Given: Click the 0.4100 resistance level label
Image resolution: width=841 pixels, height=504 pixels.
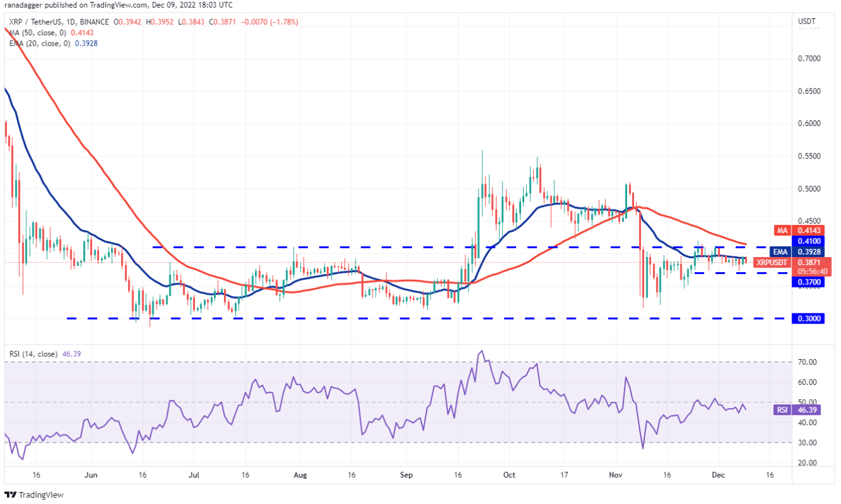Looking at the screenshot, I should tap(808, 241).
